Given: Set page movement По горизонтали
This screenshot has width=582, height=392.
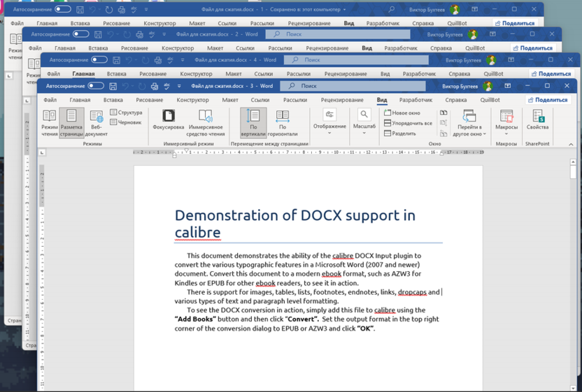Looking at the screenshot, I should pyautogui.click(x=283, y=122).
